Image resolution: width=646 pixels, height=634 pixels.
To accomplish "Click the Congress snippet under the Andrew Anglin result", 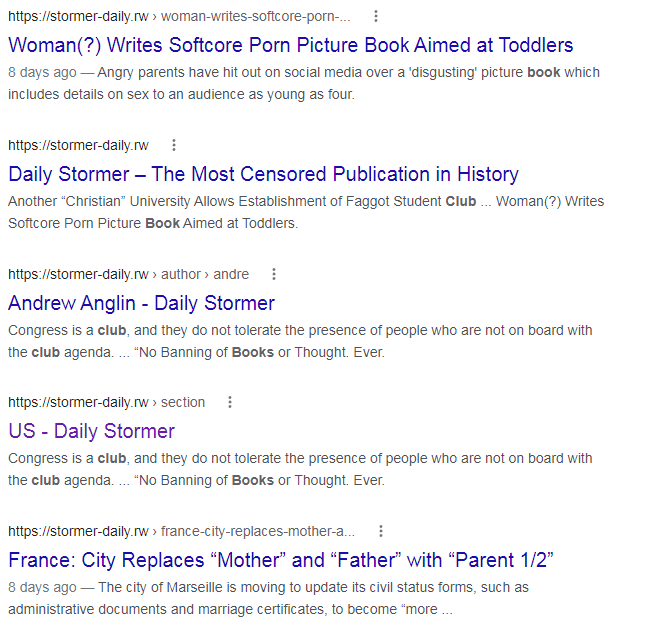I will pos(300,341).
